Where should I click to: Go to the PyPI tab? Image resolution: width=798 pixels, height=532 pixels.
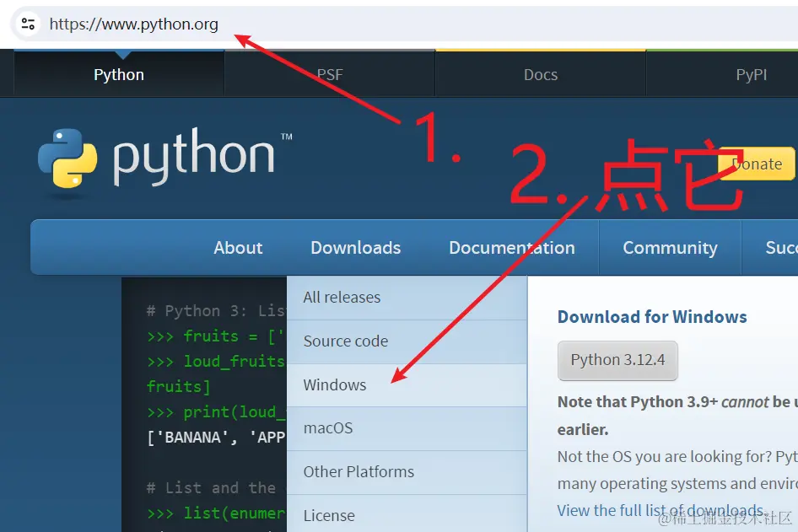click(x=751, y=74)
